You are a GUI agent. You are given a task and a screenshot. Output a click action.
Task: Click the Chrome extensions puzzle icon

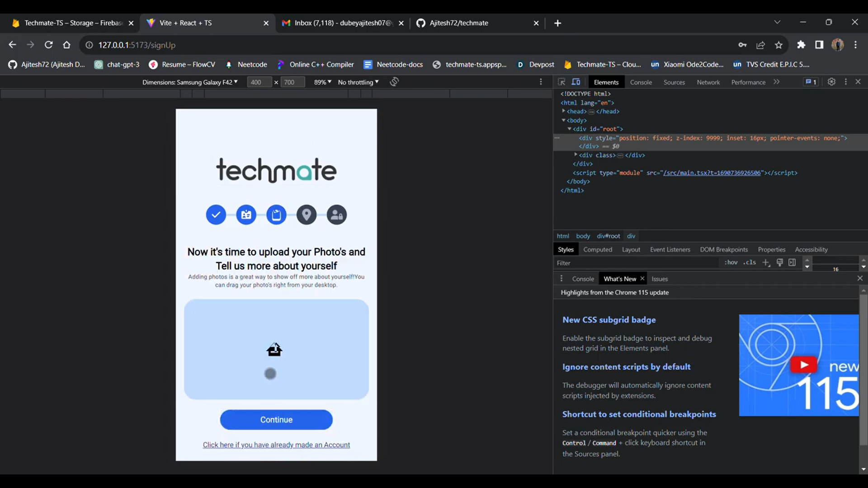801,45
